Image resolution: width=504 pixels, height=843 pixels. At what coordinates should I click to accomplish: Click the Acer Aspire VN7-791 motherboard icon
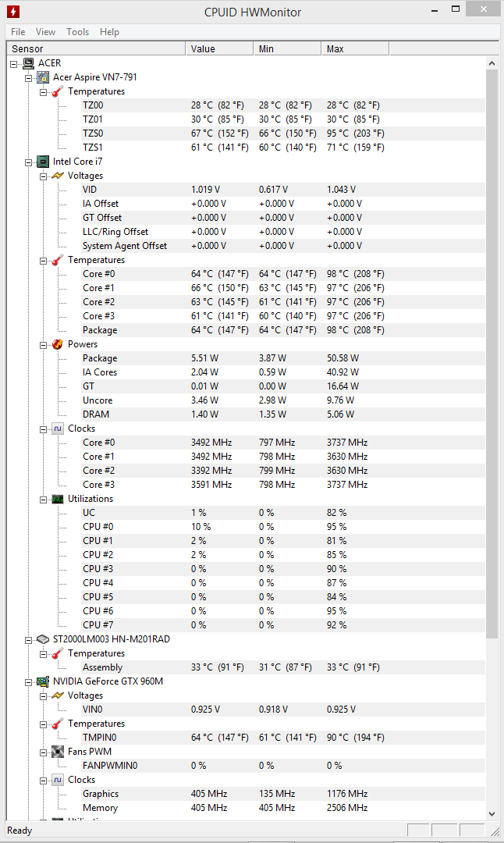click(x=43, y=77)
